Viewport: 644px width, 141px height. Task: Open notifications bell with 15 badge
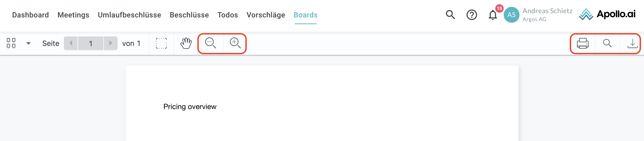tap(493, 15)
